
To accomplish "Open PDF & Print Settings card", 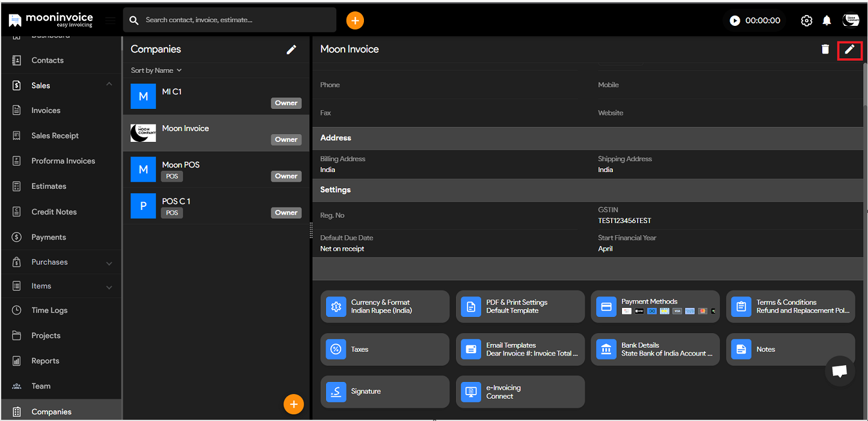I will click(x=520, y=307).
